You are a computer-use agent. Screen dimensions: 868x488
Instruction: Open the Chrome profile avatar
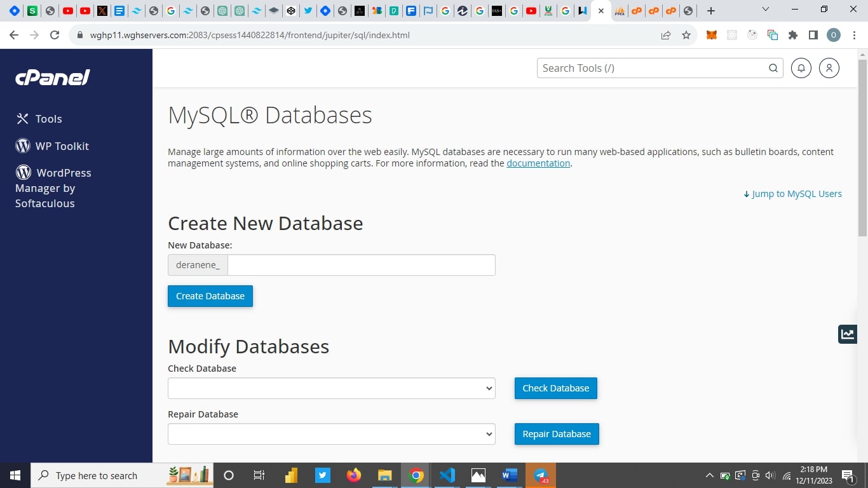coord(833,35)
